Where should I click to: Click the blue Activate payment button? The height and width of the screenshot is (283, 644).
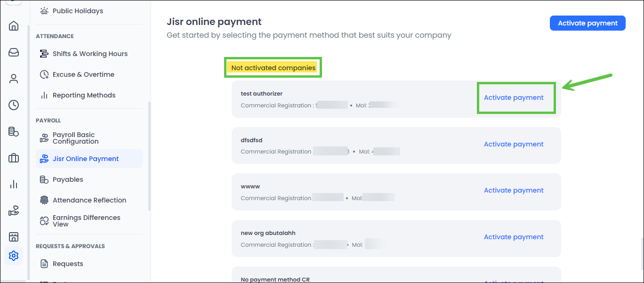(x=588, y=23)
